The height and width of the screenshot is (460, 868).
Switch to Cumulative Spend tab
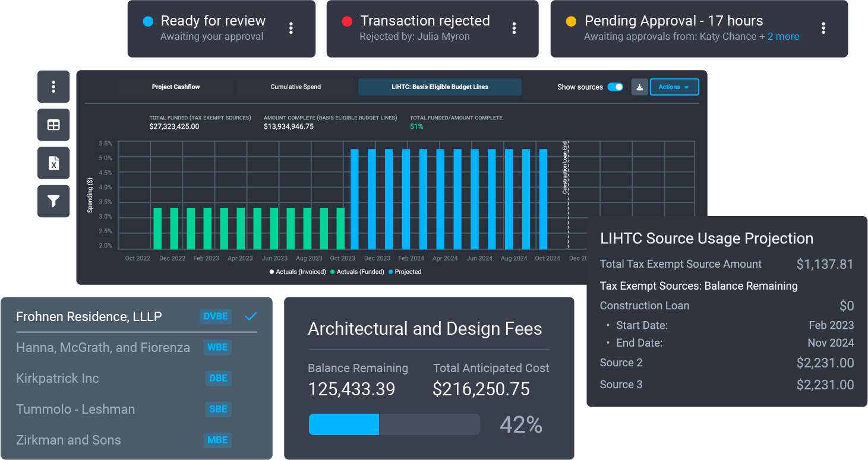295,87
